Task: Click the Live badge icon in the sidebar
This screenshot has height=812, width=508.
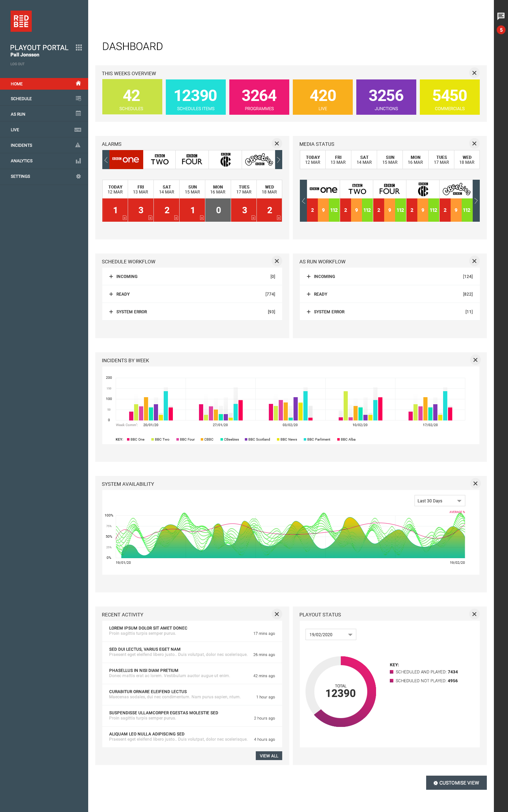Action: [x=78, y=130]
